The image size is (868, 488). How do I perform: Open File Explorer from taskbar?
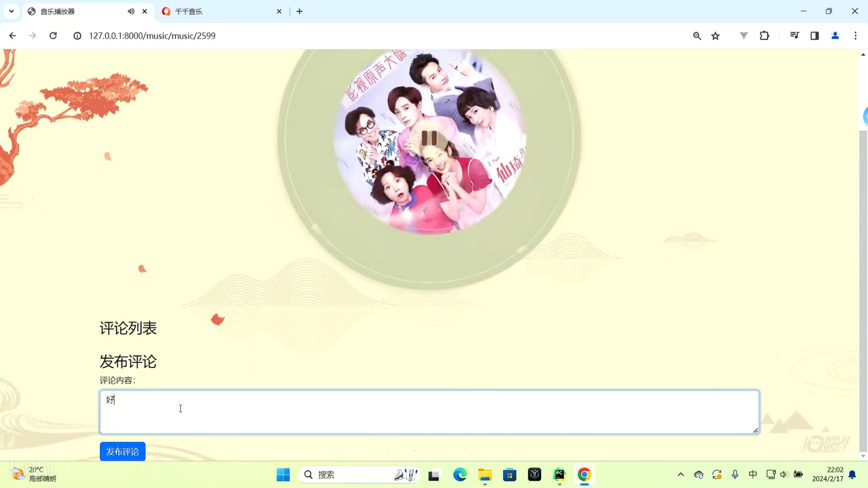tap(485, 474)
